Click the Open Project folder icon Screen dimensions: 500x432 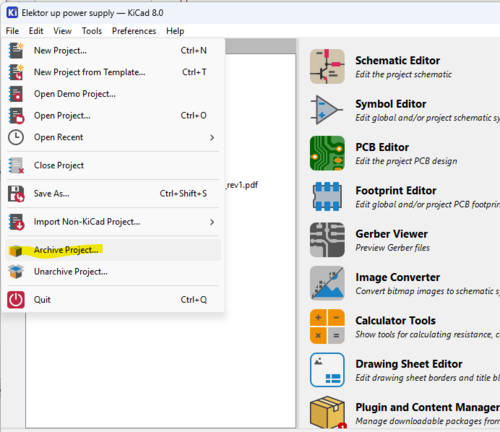click(16, 115)
